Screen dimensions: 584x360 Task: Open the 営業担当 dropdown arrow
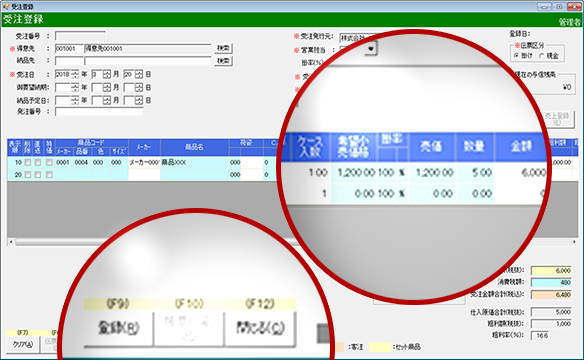pyautogui.click(x=371, y=49)
